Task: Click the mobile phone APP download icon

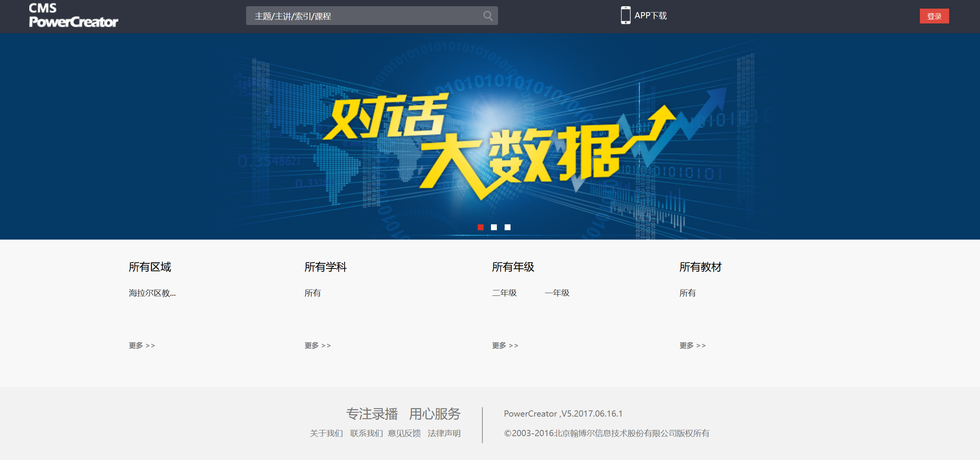Action: (625, 16)
